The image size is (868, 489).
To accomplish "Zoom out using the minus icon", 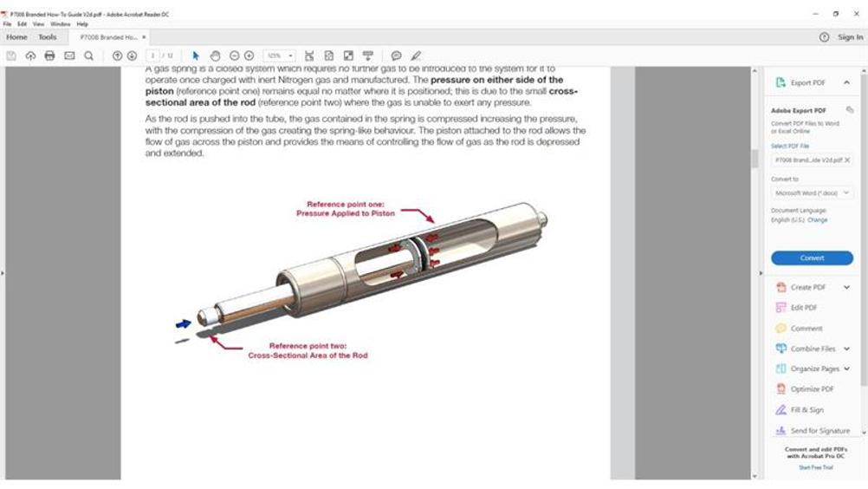I will [x=234, y=56].
